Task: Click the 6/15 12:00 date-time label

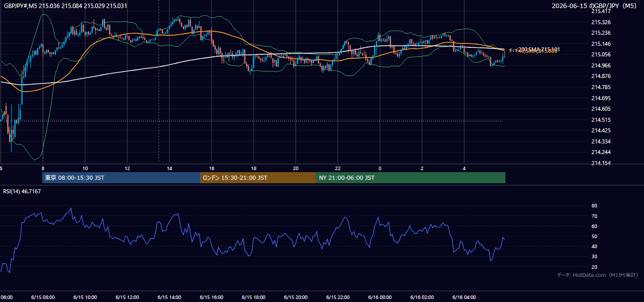Action: coord(127,297)
